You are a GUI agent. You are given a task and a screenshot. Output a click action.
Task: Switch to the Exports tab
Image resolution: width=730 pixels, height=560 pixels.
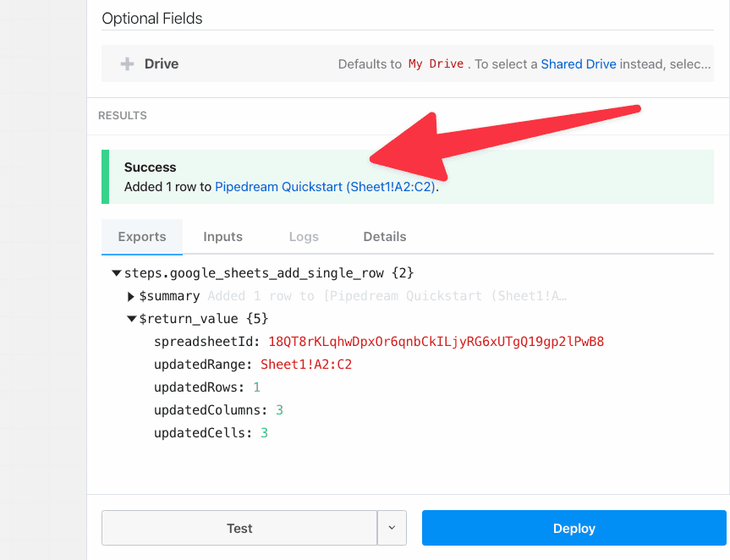142,237
